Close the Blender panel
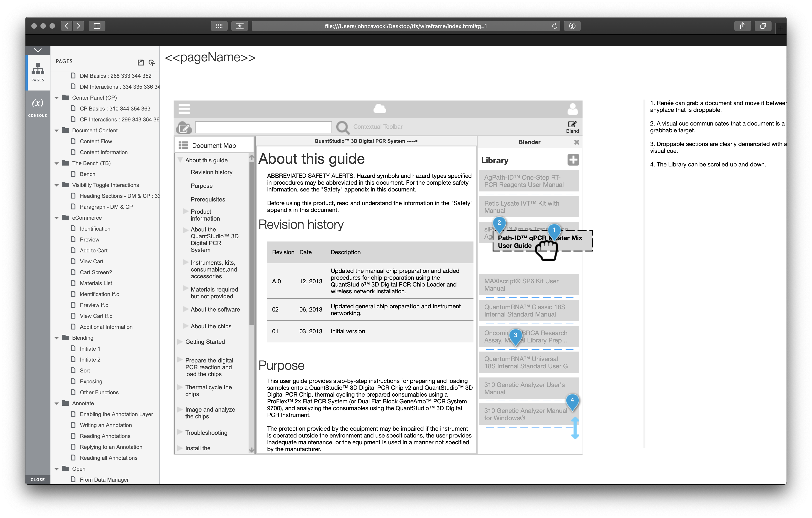The image size is (812, 518). pyautogui.click(x=577, y=142)
